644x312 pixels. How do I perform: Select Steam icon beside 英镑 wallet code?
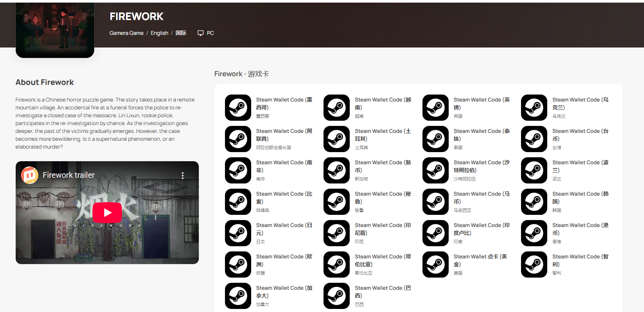coord(435,108)
